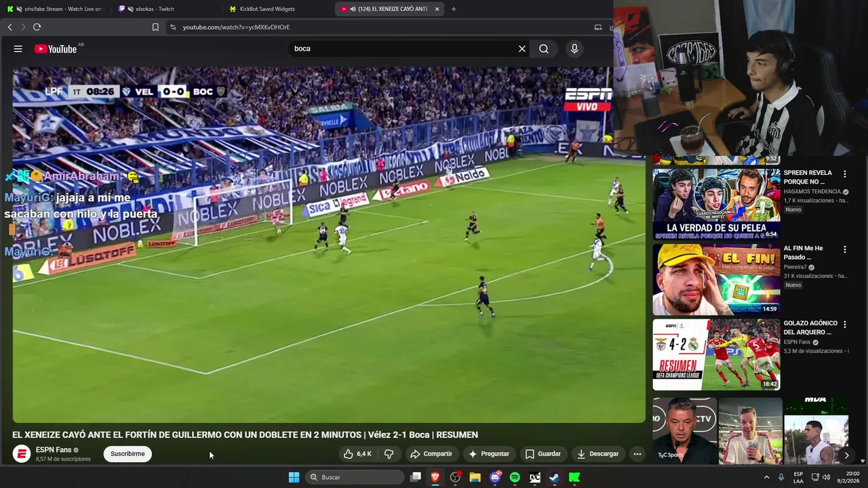This screenshot has width=868, height=488.
Task: Download the video with Descargar
Action: click(598, 453)
